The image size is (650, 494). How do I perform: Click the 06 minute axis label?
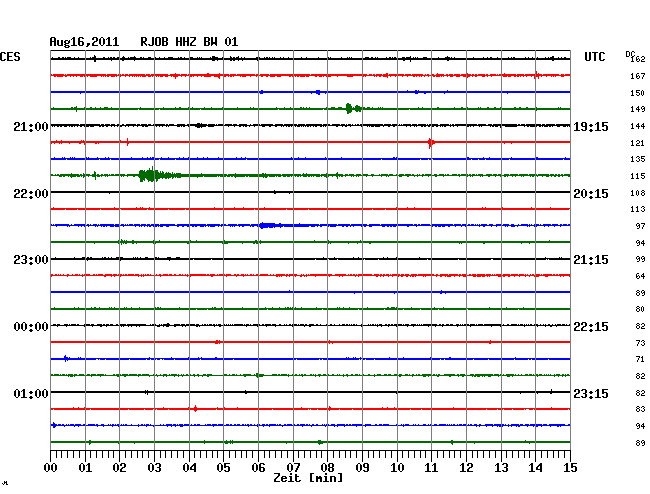(x=258, y=468)
